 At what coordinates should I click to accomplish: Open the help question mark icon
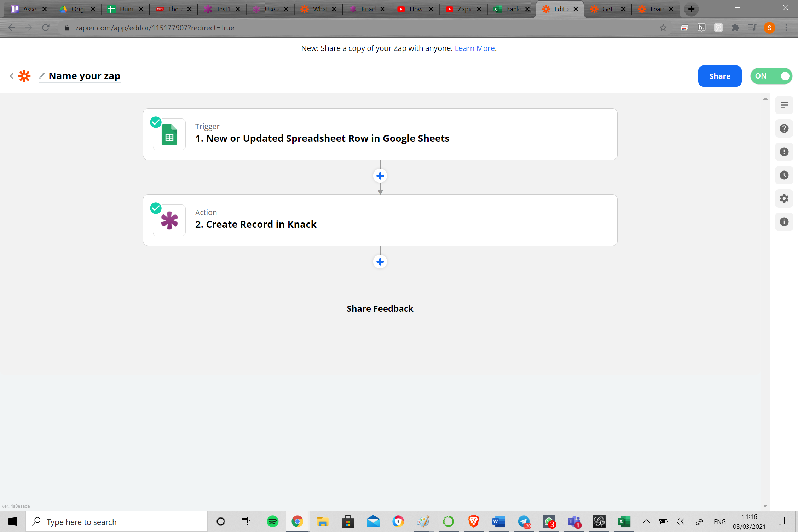coord(784,128)
